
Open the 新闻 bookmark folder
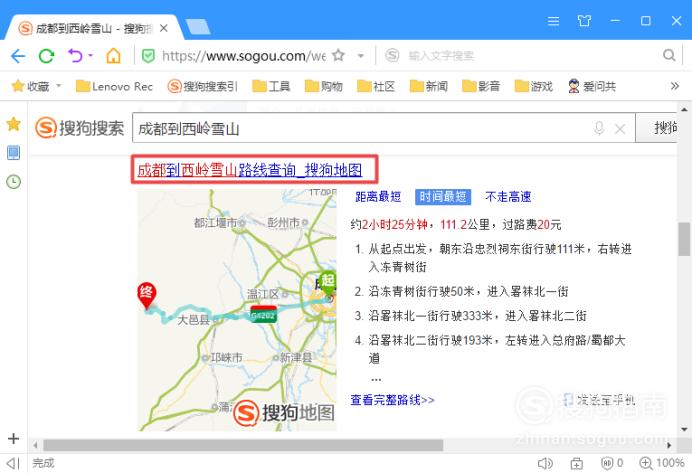click(x=429, y=86)
